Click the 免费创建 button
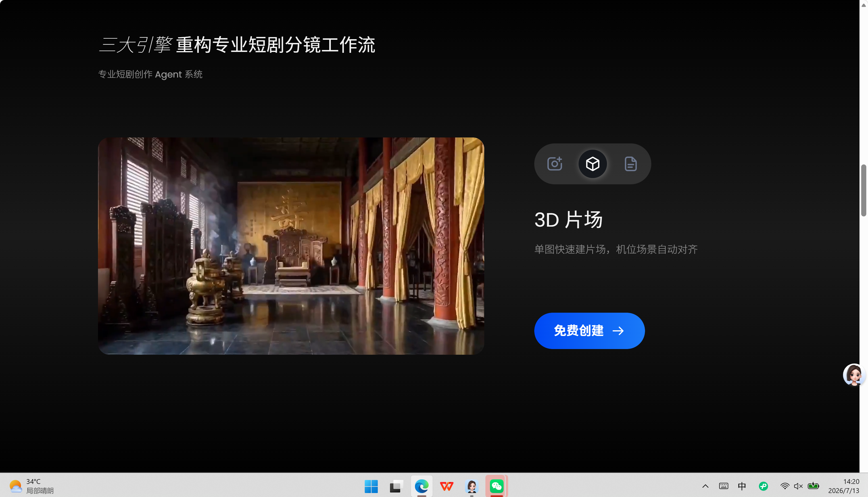Image resolution: width=868 pixels, height=497 pixels. [x=589, y=331]
